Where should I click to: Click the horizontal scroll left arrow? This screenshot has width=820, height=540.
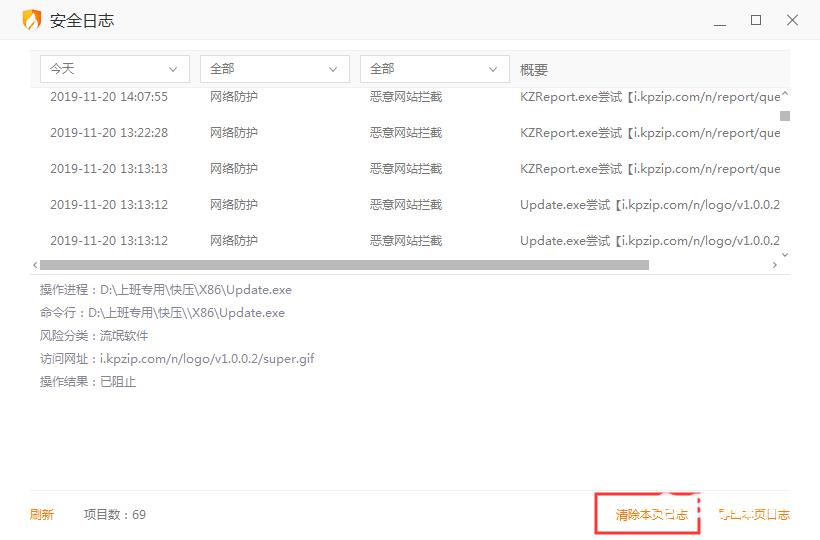click(35, 265)
